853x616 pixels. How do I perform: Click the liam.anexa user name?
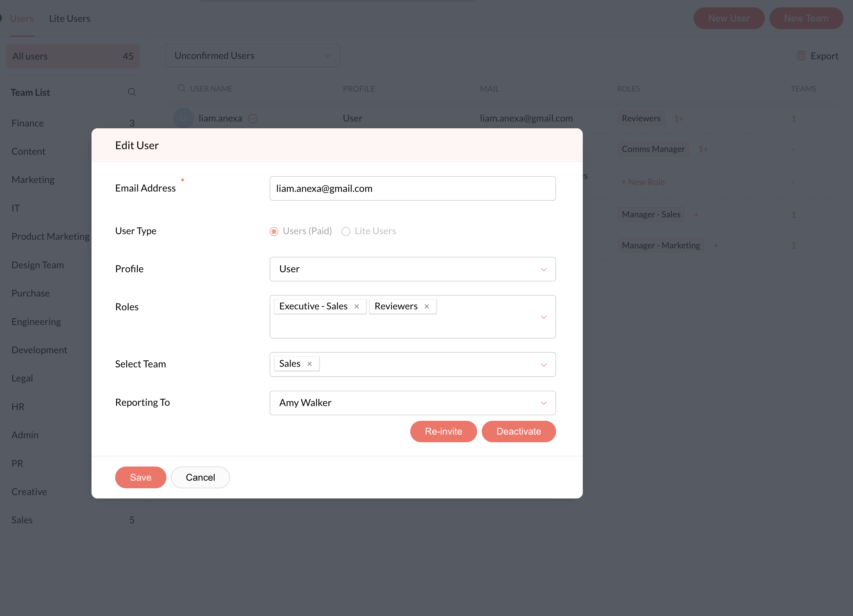pyautogui.click(x=220, y=118)
